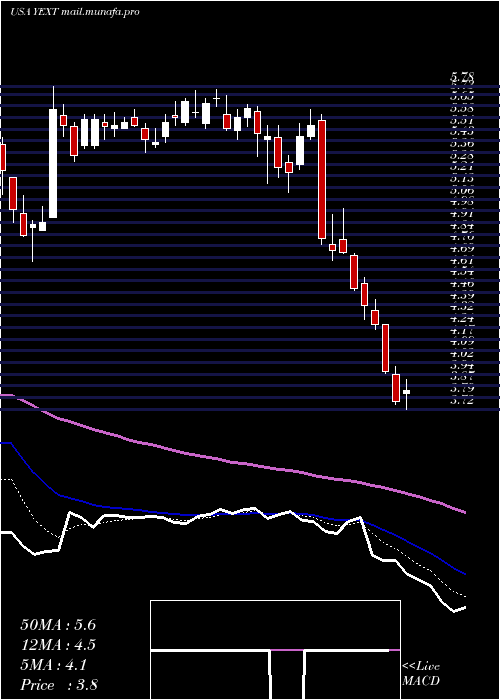This screenshot has width=500, height=700.
Task: Click the 3.94 price axis label
Action: tap(462, 366)
